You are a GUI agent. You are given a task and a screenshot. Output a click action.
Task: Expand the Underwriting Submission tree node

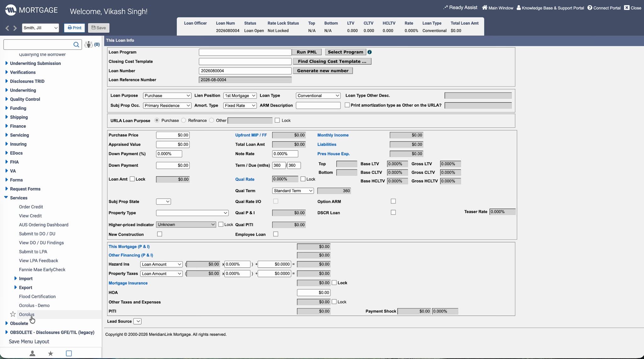coord(7,63)
